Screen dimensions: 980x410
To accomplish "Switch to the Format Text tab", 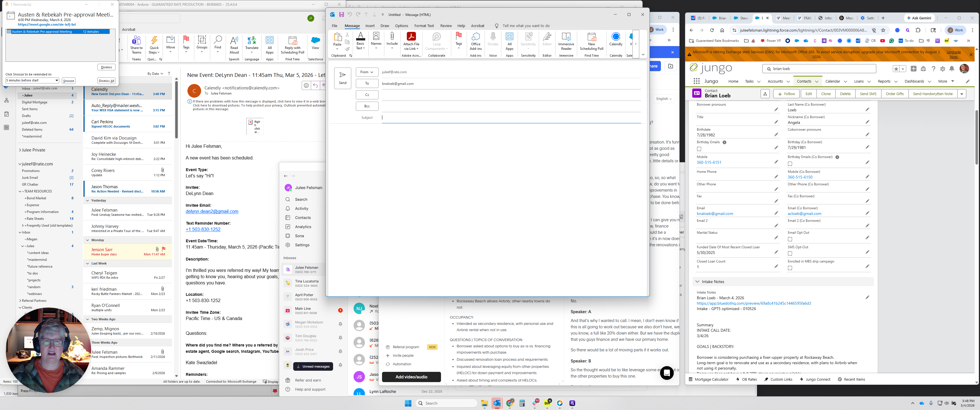I will (424, 26).
